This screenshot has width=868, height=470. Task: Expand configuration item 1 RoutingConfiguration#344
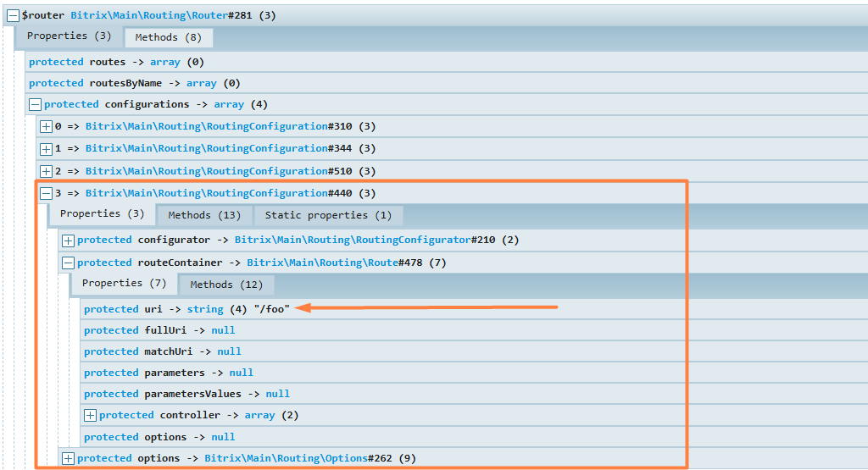pos(46,149)
